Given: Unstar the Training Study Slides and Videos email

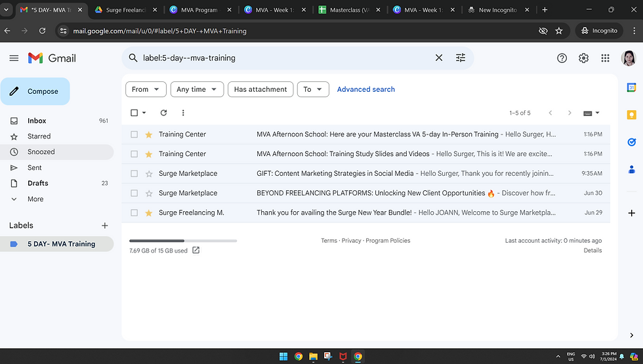Looking at the screenshot, I should pos(149,154).
